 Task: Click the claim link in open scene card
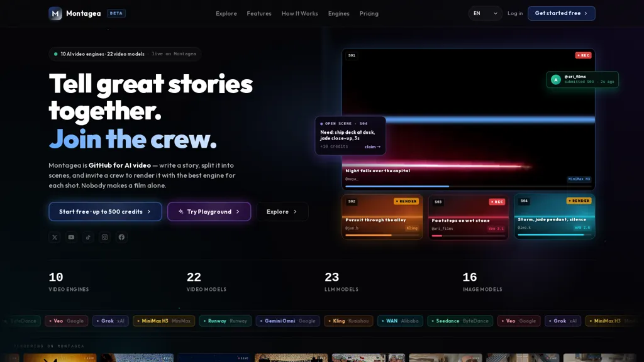coord(372,147)
